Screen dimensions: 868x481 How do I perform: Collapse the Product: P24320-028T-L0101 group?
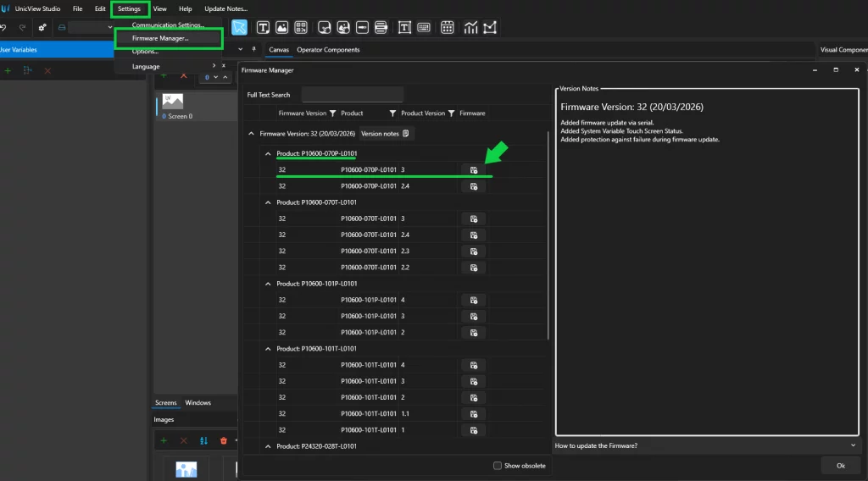tap(268, 446)
